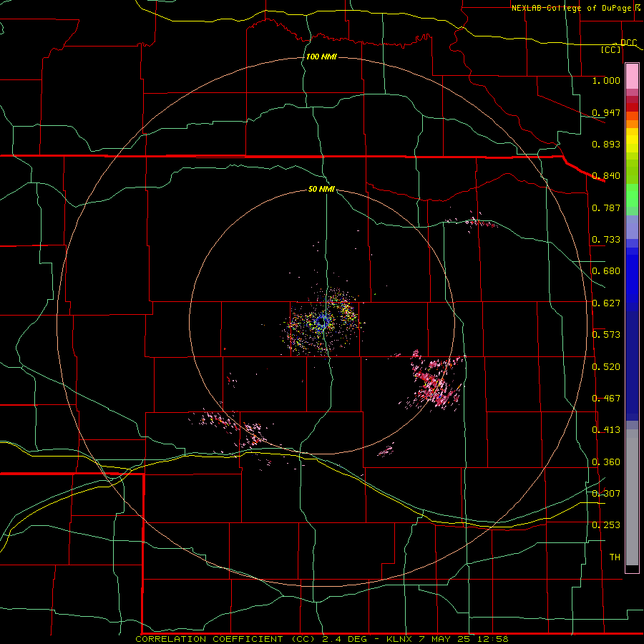Pick the gray segment of the color bar

pyautogui.click(x=632, y=497)
